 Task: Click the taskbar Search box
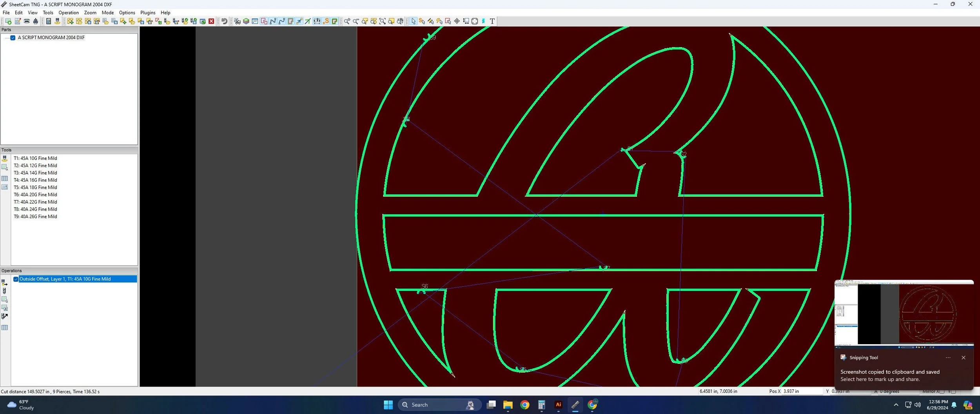point(439,405)
